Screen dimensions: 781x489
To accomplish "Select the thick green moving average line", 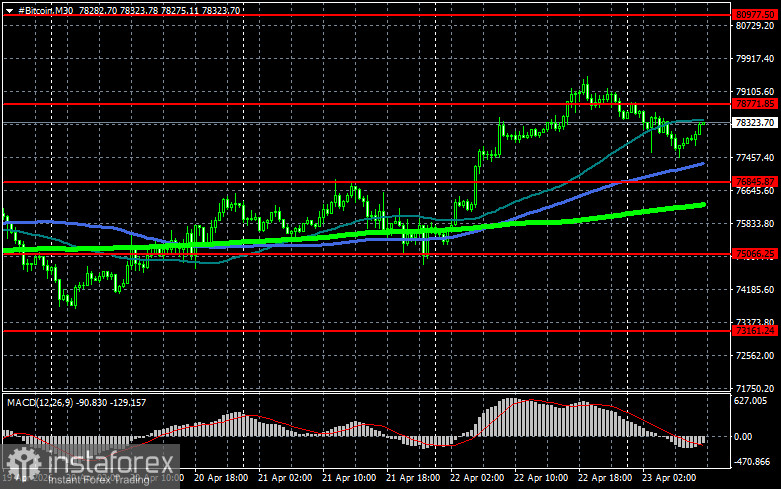I will (x=355, y=233).
